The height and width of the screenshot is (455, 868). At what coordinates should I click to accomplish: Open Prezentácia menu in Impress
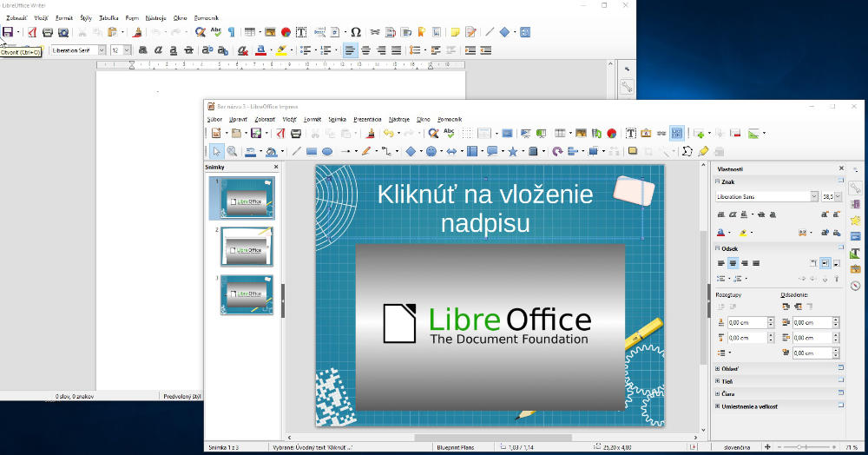[x=367, y=119]
